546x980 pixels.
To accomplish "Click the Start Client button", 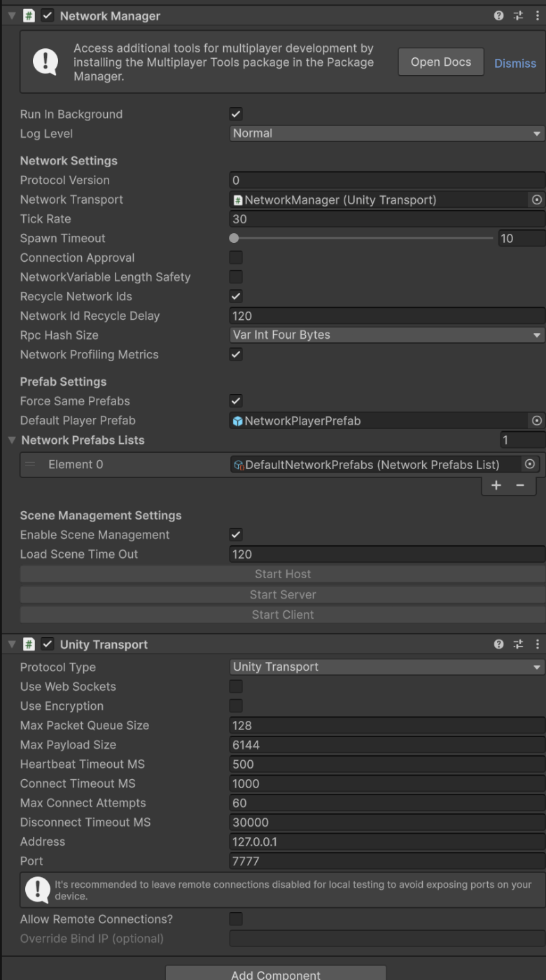I will click(283, 615).
